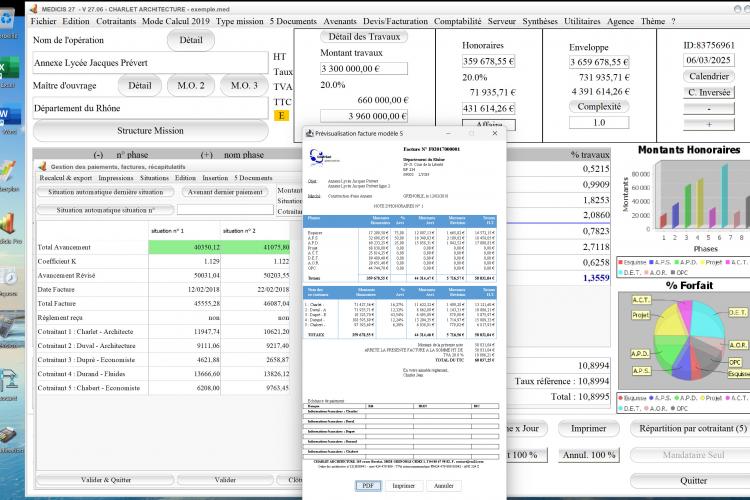The width and height of the screenshot is (750, 500).
Task: Click Imprimer button in the invoice preview dialog
Action: pyautogui.click(x=404, y=486)
